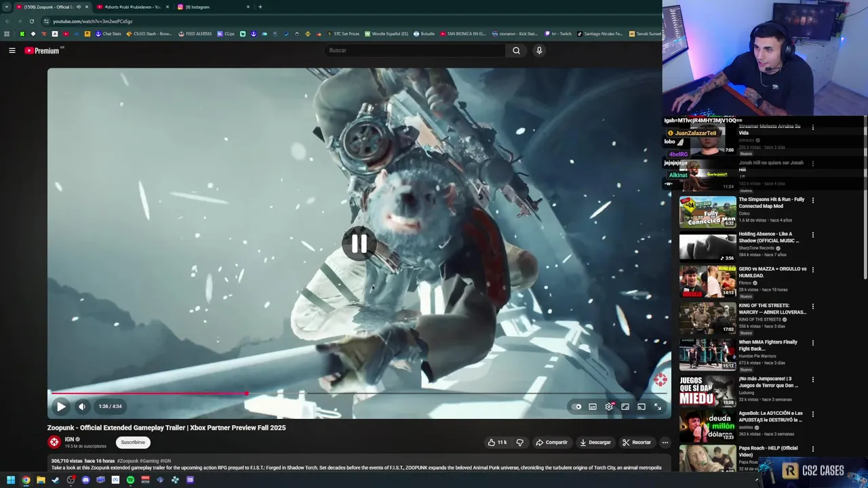
Task: Open Holding Absence Like A Shadow thumbnail
Action: (707, 247)
